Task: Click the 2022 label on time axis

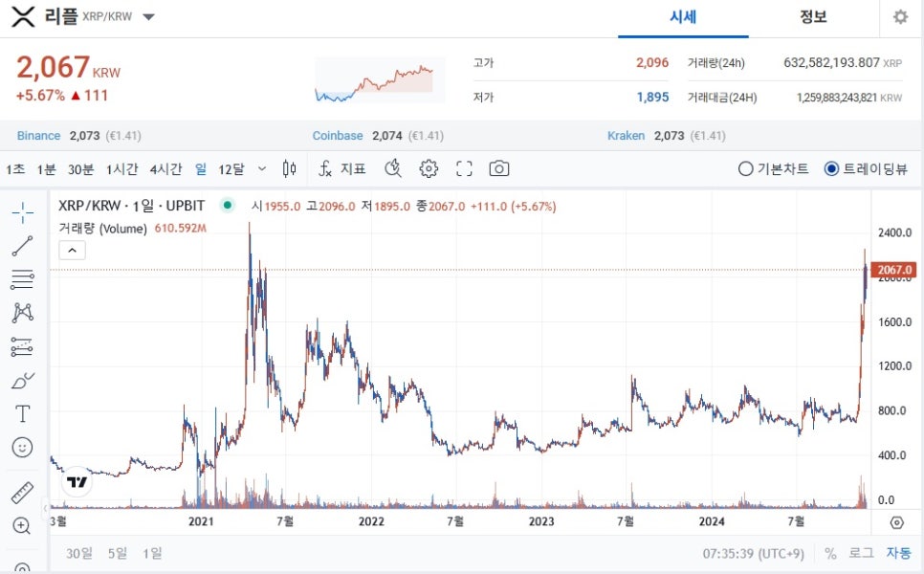Action: 371,521
